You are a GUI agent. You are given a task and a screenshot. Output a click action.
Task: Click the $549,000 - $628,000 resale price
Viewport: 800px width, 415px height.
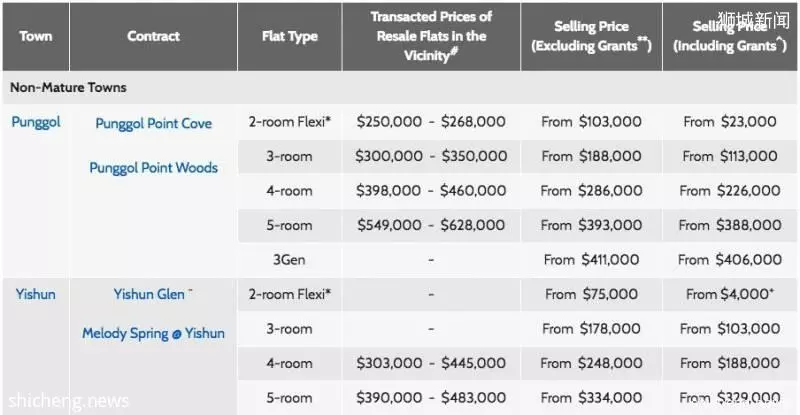[x=431, y=225]
